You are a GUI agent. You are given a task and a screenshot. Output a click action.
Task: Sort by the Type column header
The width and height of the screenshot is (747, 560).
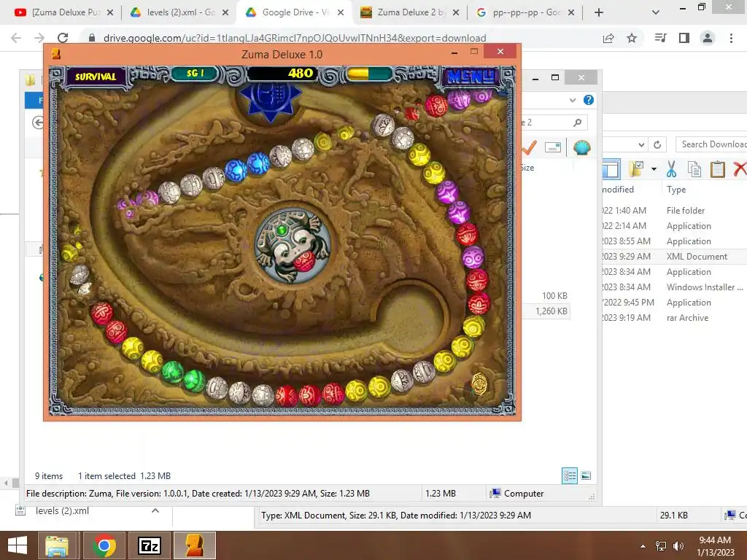[x=676, y=190]
